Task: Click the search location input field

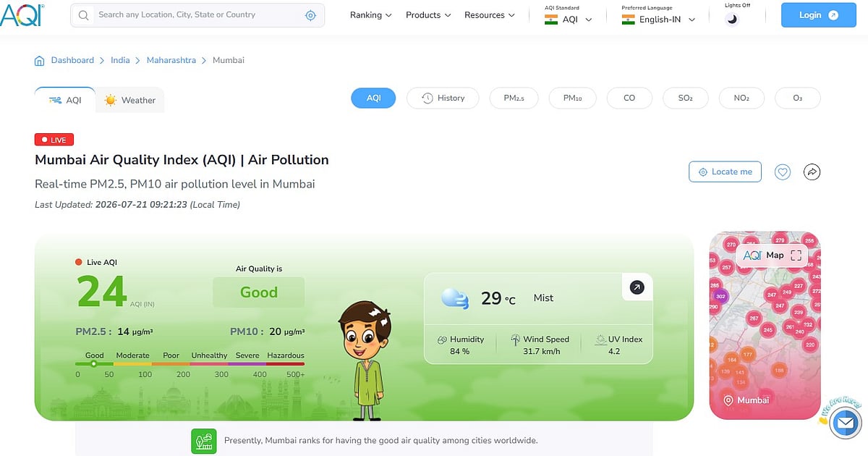Action: (x=197, y=15)
